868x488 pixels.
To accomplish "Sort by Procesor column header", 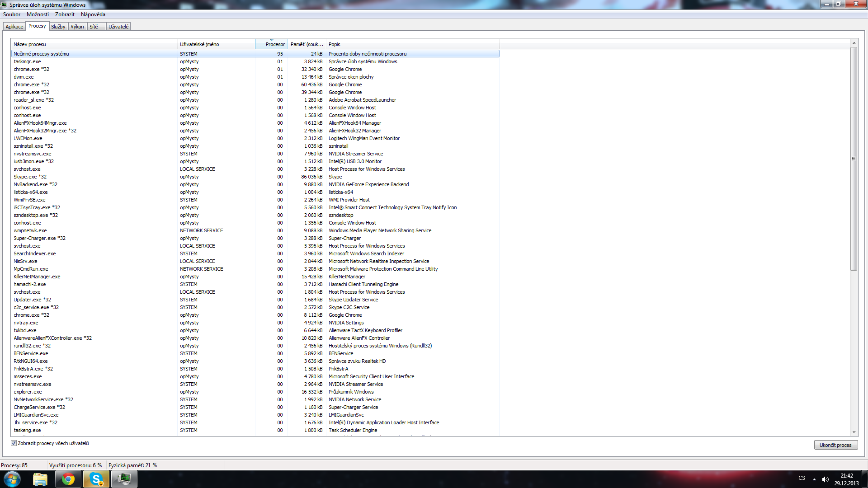I will click(272, 44).
